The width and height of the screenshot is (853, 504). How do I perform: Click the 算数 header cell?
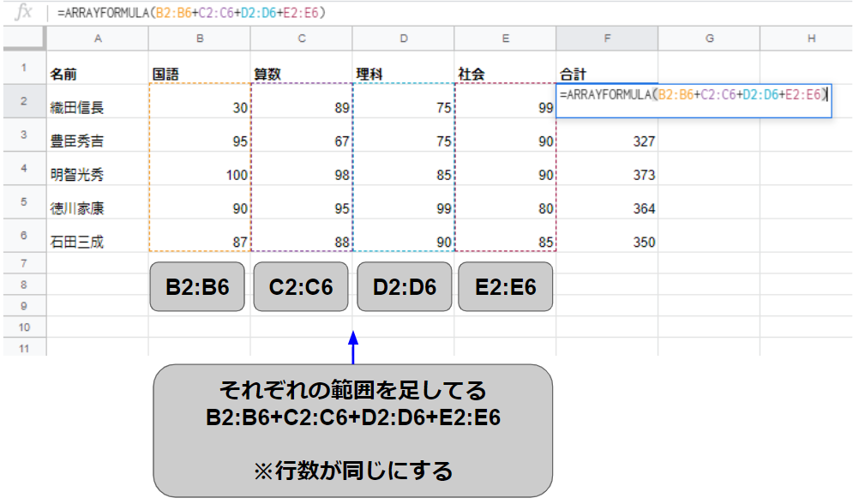pos(302,68)
